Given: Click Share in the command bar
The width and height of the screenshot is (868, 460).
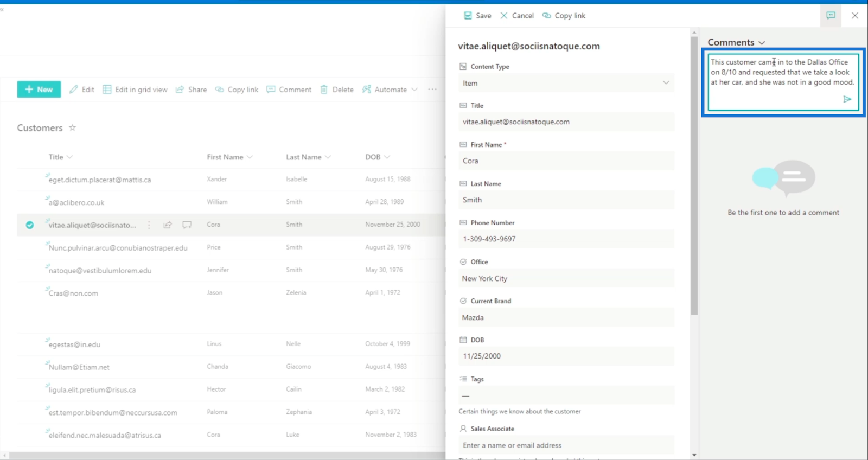Looking at the screenshot, I should (x=191, y=90).
